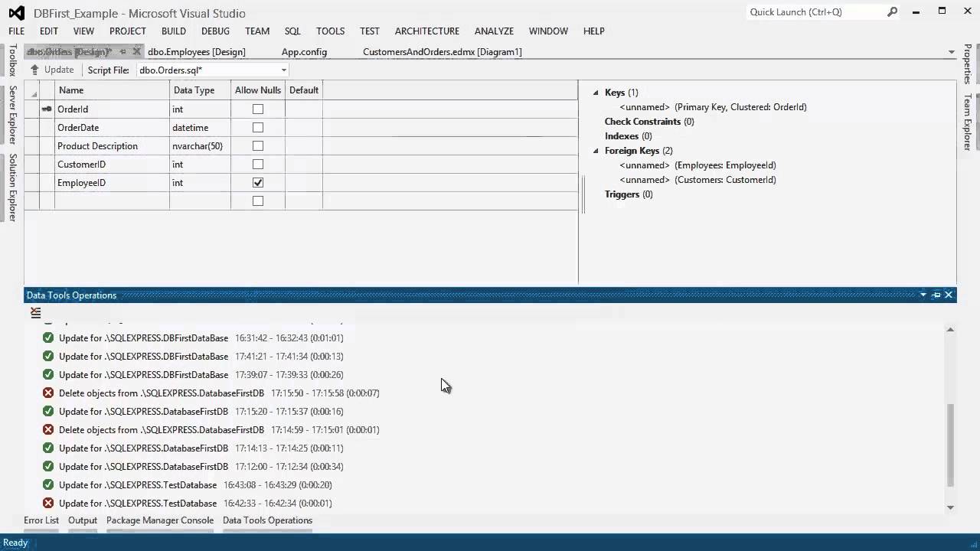Toggle Allow Nulls for Product Description
Screen dimensions: 980x551
coord(258,146)
